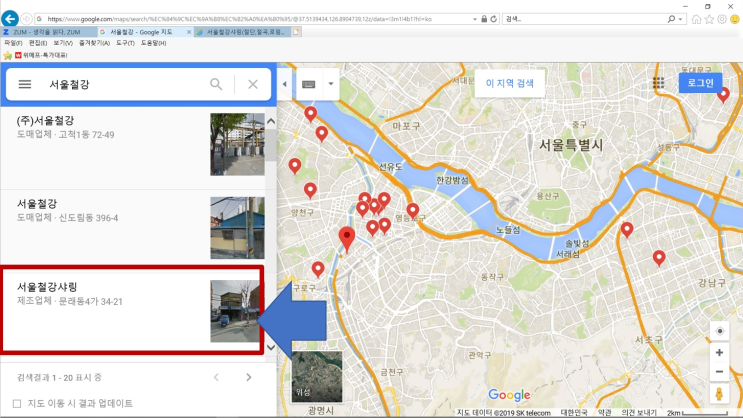Click the refresh icon in address bar
The width and height of the screenshot is (743, 418).
click(x=494, y=19)
